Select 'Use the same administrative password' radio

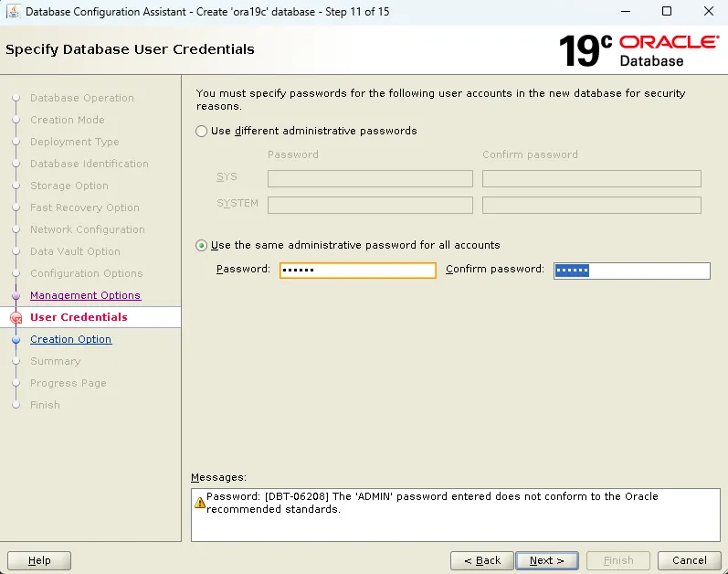(201, 245)
